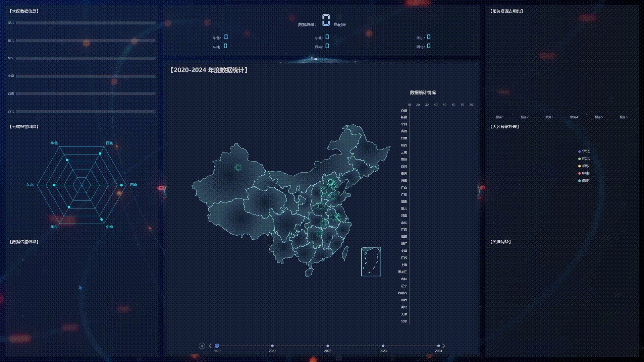Click the 东北 progress bar in 大区数据信息
Screen dimensions: 644x362
(x=86, y=41)
